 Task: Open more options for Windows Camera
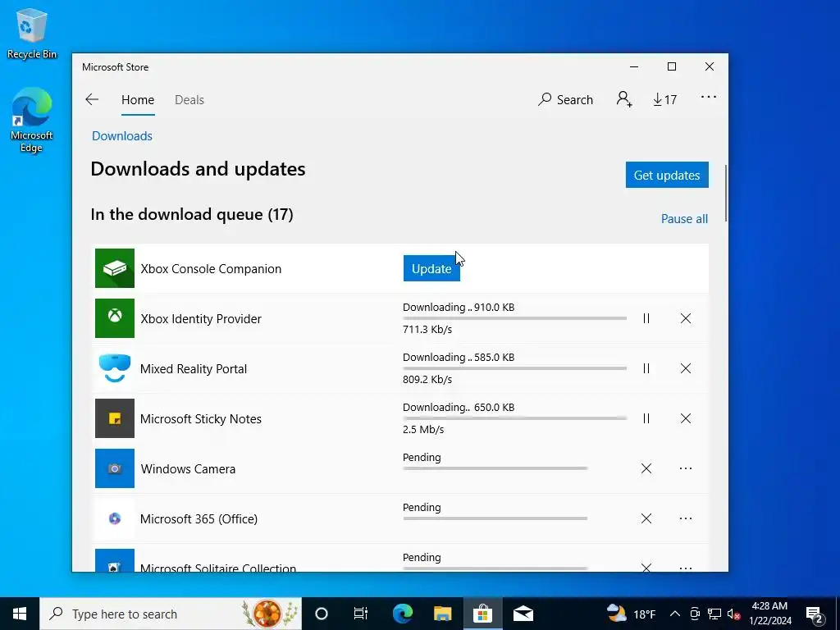click(x=685, y=468)
